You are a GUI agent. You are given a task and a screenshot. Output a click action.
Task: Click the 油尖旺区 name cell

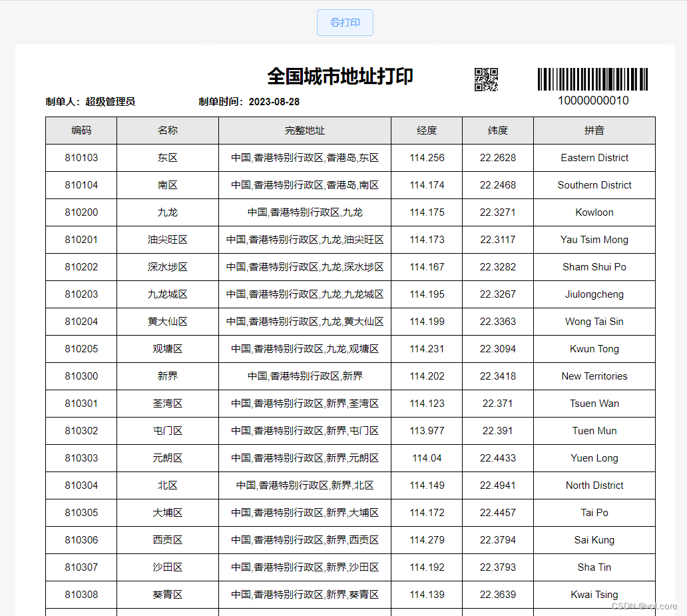coord(167,239)
